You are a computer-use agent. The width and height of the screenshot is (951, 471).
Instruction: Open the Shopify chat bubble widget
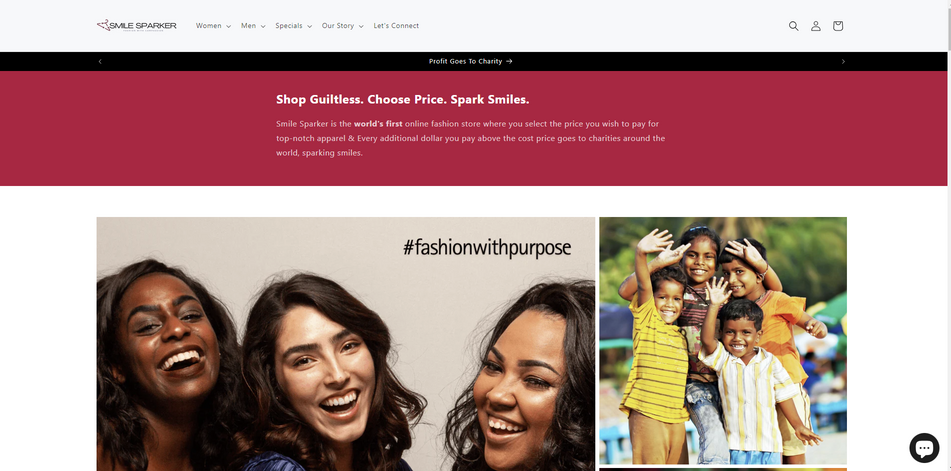click(924, 448)
